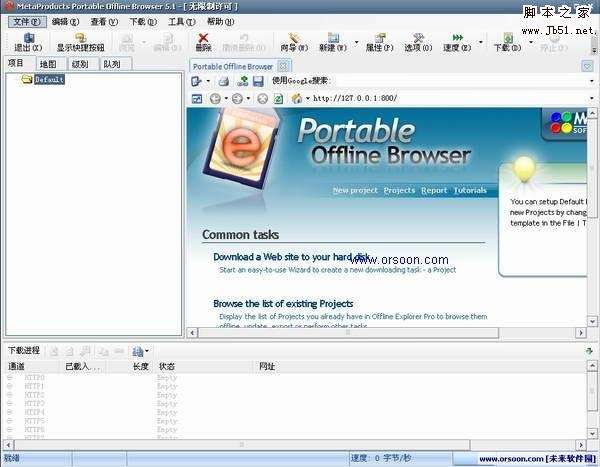
Task: Click the 通道 column header
Action: point(33,366)
